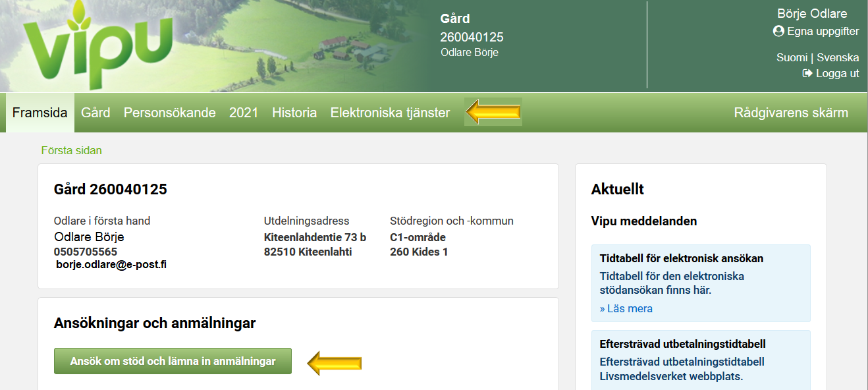The image size is (868, 390).
Task: Select the Svenska language option
Action: click(x=838, y=57)
